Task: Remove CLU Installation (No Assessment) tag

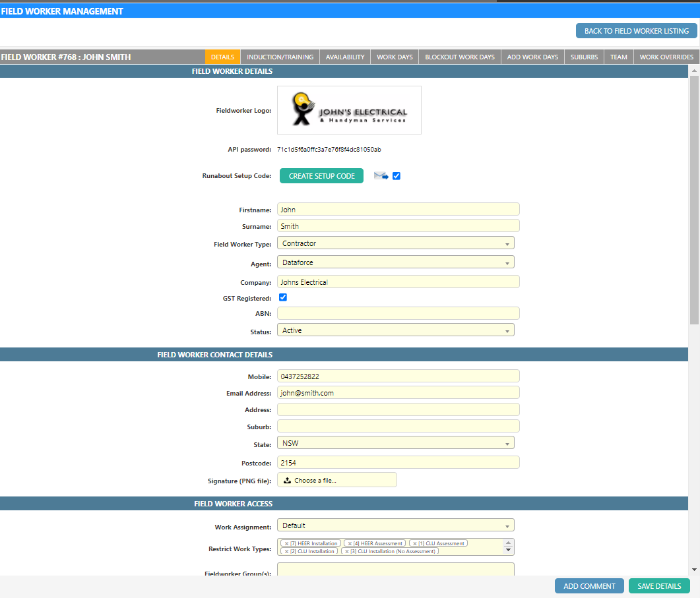Action: click(x=346, y=551)
